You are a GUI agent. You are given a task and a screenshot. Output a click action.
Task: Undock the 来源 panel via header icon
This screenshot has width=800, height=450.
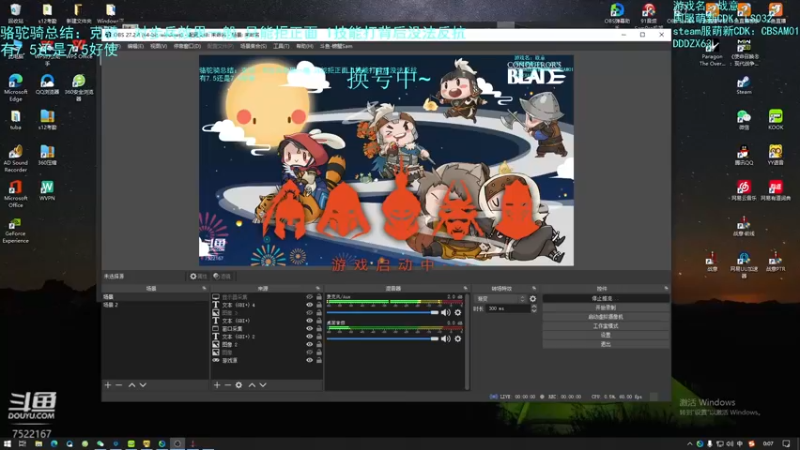(318, 288)
